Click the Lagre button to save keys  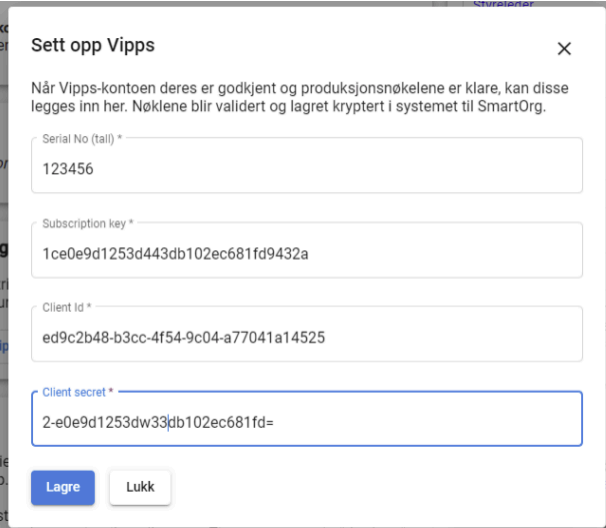63,487
